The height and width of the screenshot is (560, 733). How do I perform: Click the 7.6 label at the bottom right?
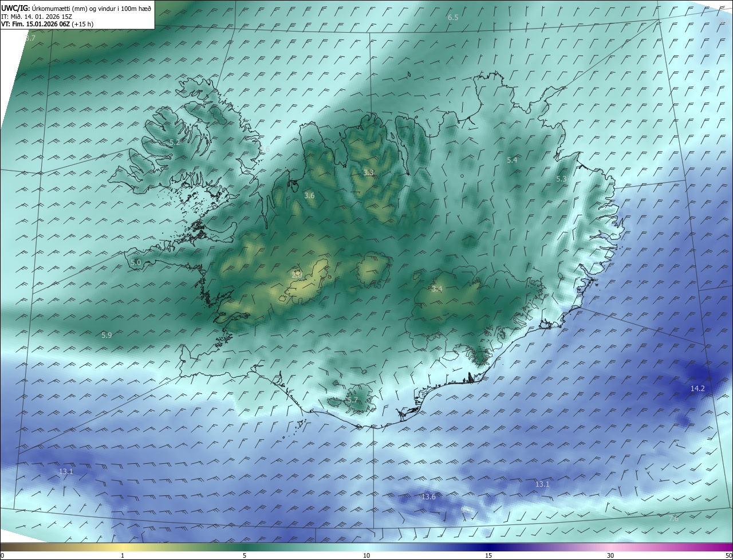point(673,518)
